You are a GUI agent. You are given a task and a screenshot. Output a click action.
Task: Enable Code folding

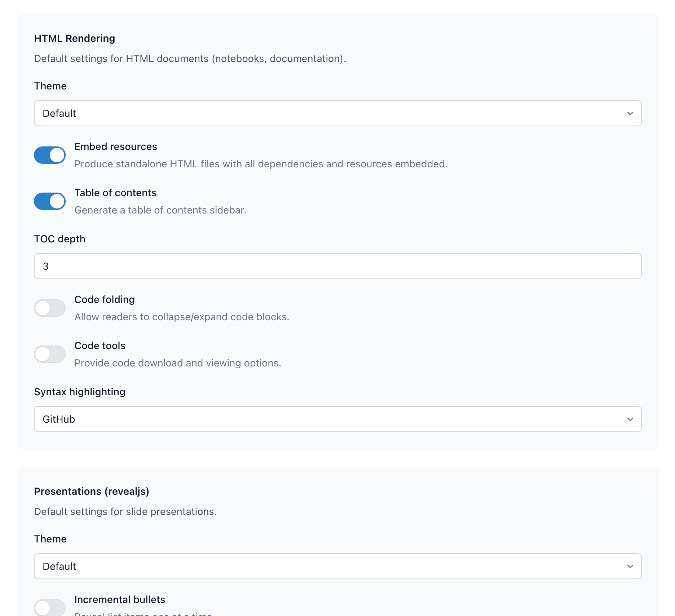point(50,308)
